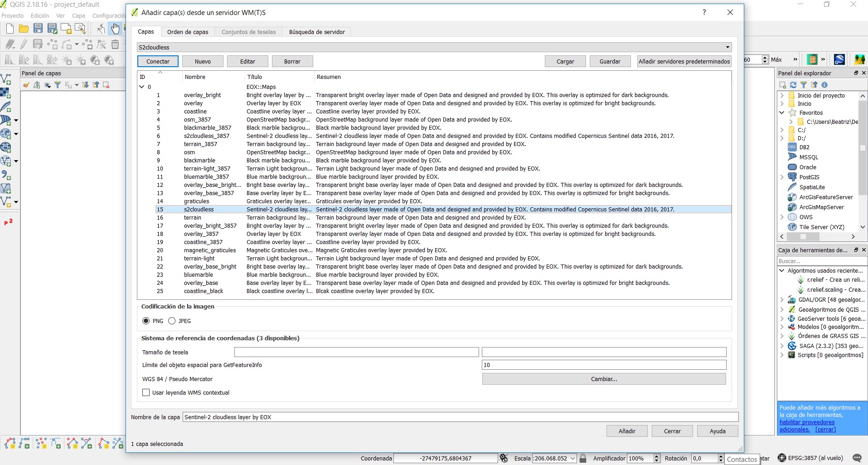This screenshot has height=465, width=868.
Task: Select the coastline_black layer row
Action: point(443,291)
